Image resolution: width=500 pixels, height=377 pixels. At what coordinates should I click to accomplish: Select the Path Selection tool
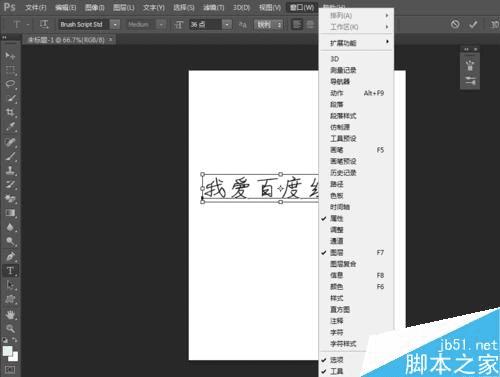point(10,285)
